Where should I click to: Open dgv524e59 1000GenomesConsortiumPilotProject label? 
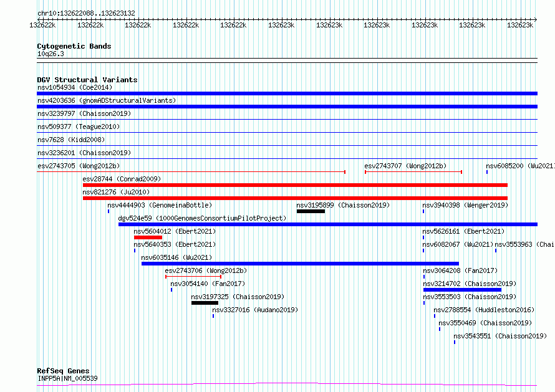click(202, 218)
